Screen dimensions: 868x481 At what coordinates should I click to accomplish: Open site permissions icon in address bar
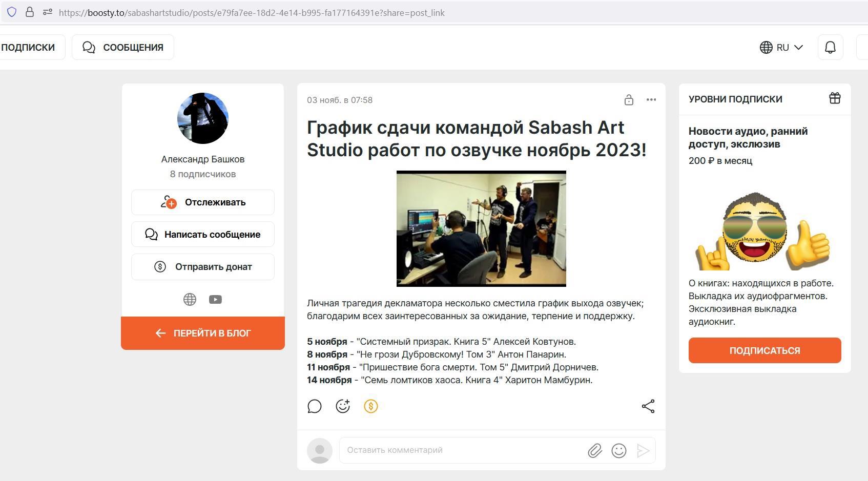[48, 12]
